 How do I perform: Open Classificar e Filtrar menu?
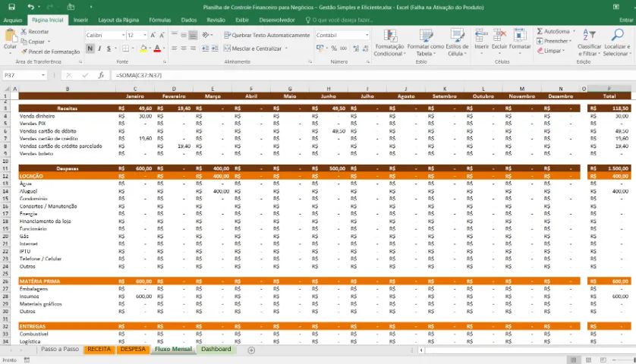589,42
